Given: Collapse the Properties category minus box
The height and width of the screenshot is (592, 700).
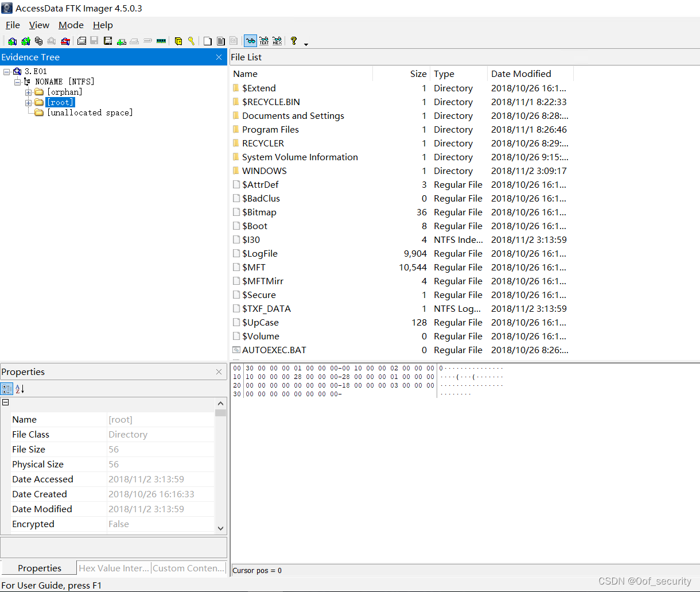Looking at the screenshot, I should click(5, 403).
